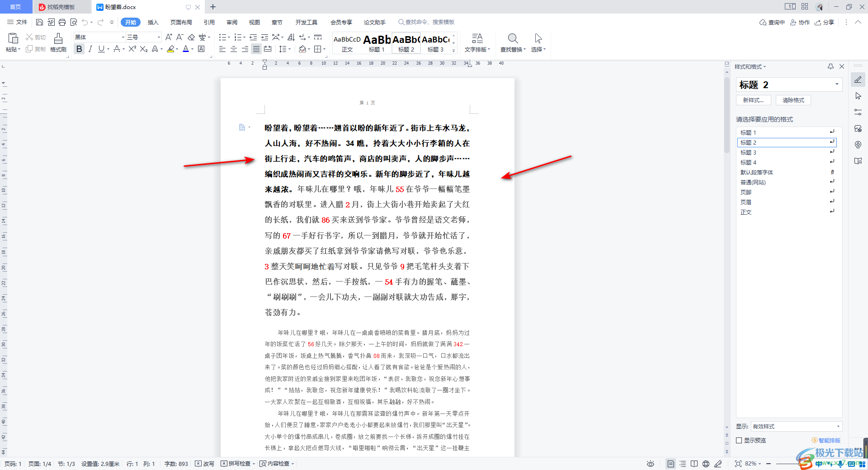Click the Text Layout icon
The image size is (868, 470).
pyautogui.click(x=477, y=38)
